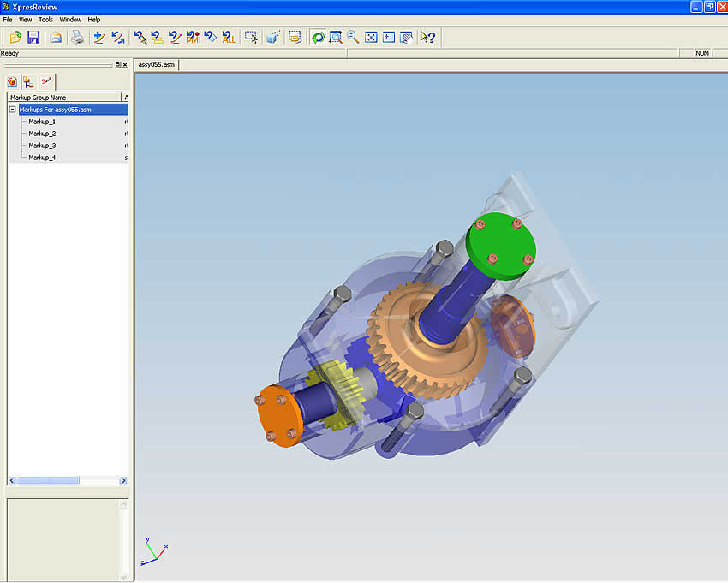
Task: Click the Pan hand tool icon
Action: [x=406, y=37]
